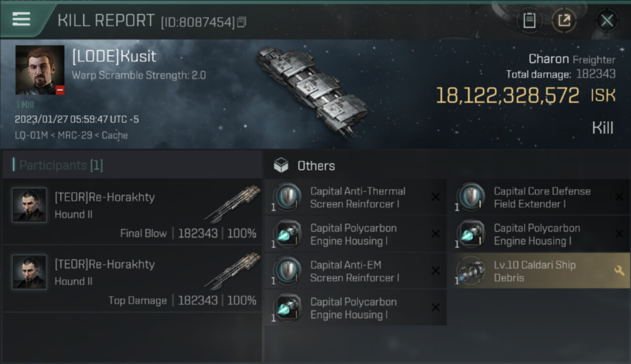
Task: Click Capital Anti-Thermal Screen Reinforcer I item
Action: pyautogui.click(x=357, y=198)
